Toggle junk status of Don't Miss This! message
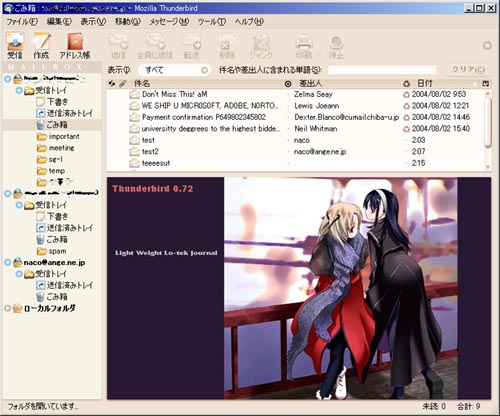The image size is (500, 416). pos(406,94)
